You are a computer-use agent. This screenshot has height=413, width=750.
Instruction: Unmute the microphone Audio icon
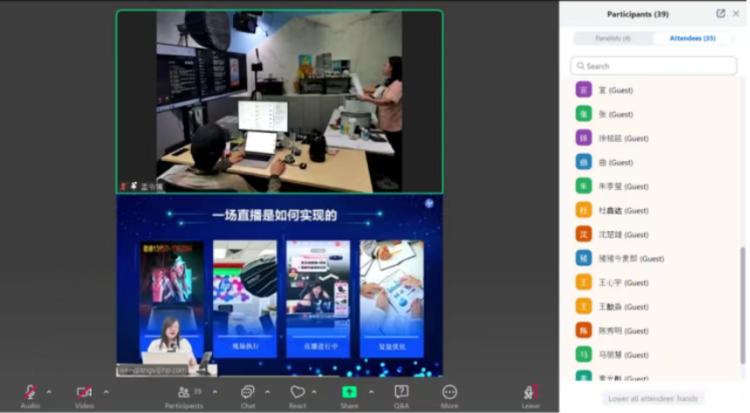(x=29, y=392)
